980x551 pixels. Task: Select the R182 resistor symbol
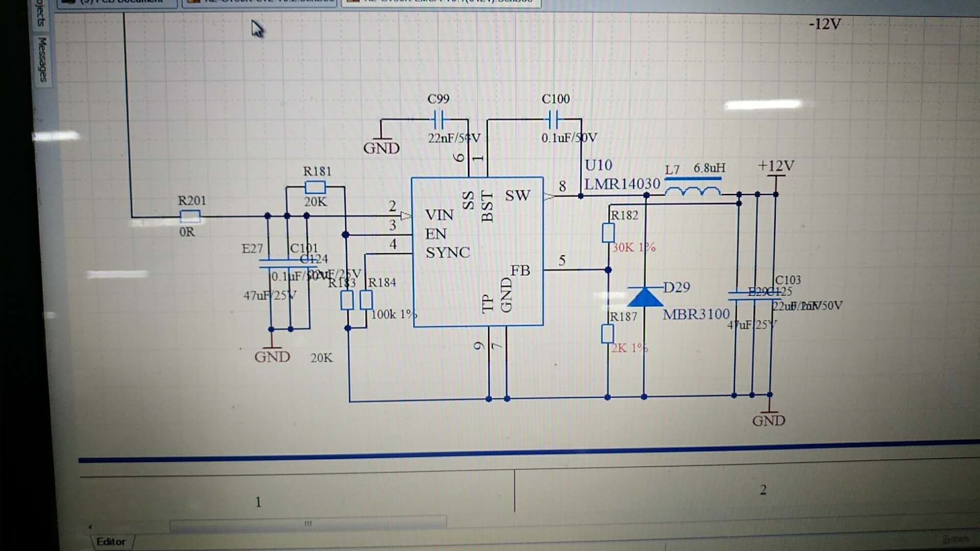[608, 233]
